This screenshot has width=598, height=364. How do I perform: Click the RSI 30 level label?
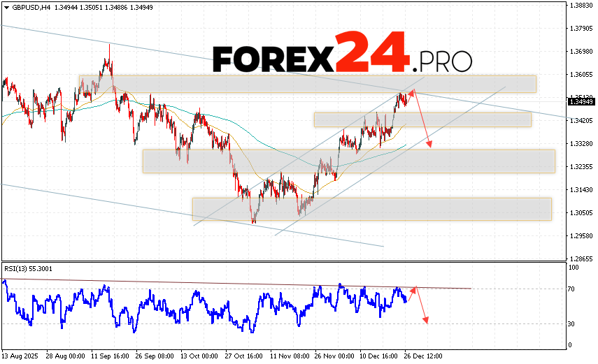click(x=573, y=323)
